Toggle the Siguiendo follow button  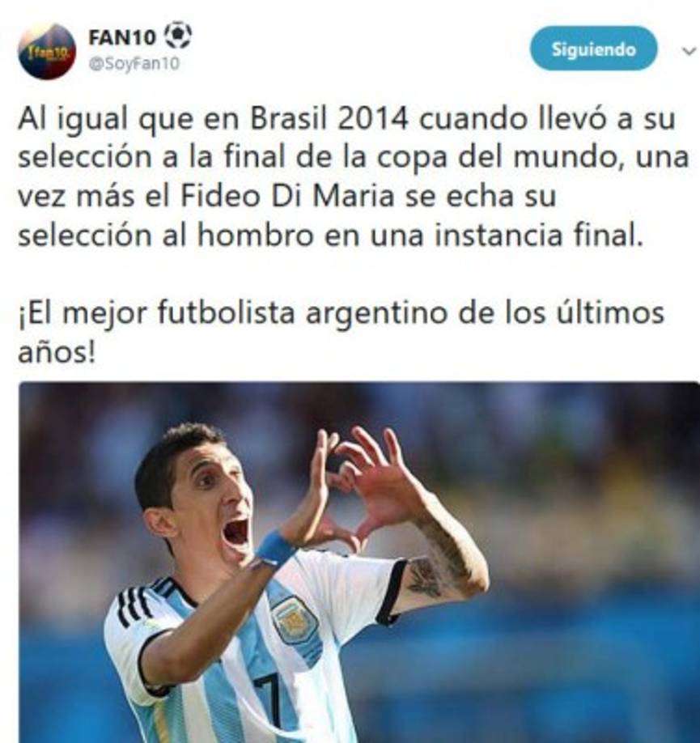(x=593, y=49)
